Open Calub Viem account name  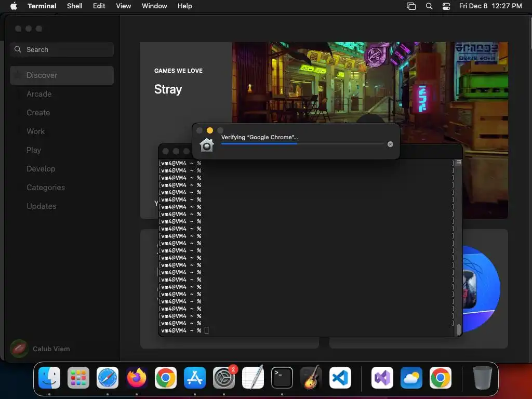[51, 349]
